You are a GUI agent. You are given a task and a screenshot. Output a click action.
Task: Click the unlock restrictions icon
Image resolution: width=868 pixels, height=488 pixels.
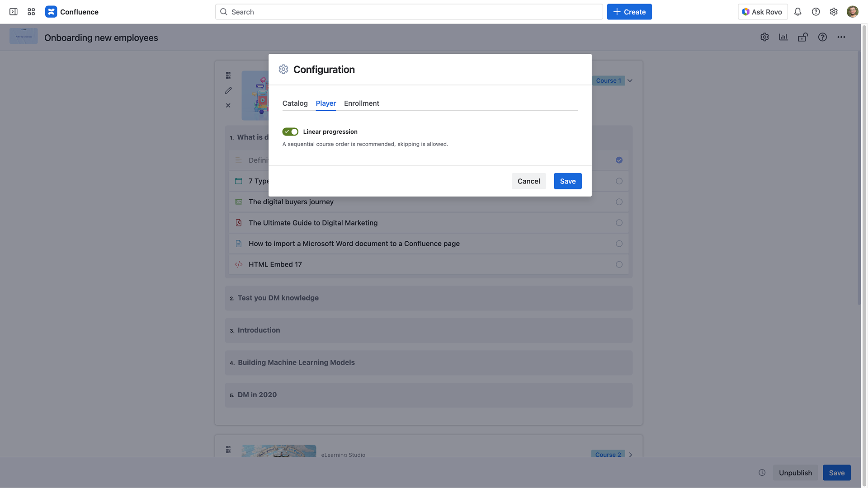[803, 38]
